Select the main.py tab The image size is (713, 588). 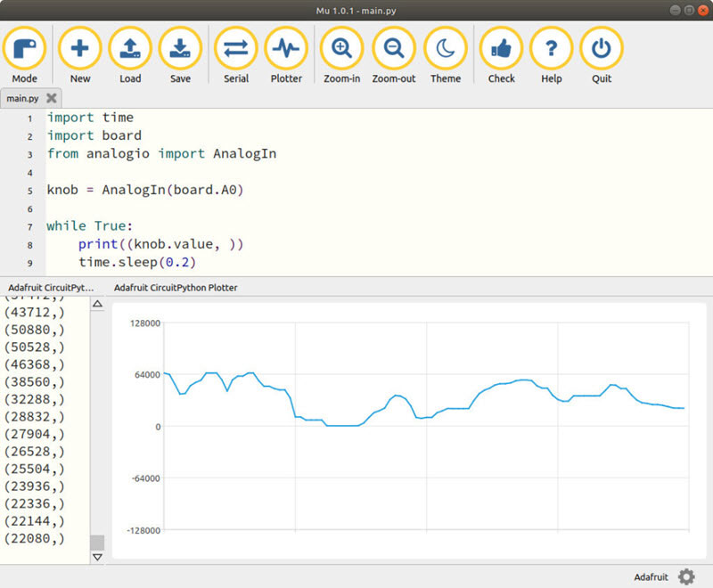23,98
